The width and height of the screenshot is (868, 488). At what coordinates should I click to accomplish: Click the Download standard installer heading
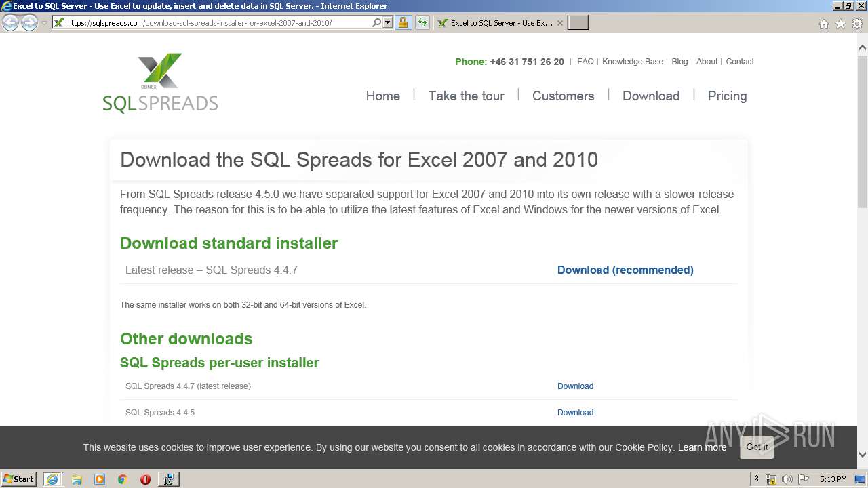click(x=229, y=243)
